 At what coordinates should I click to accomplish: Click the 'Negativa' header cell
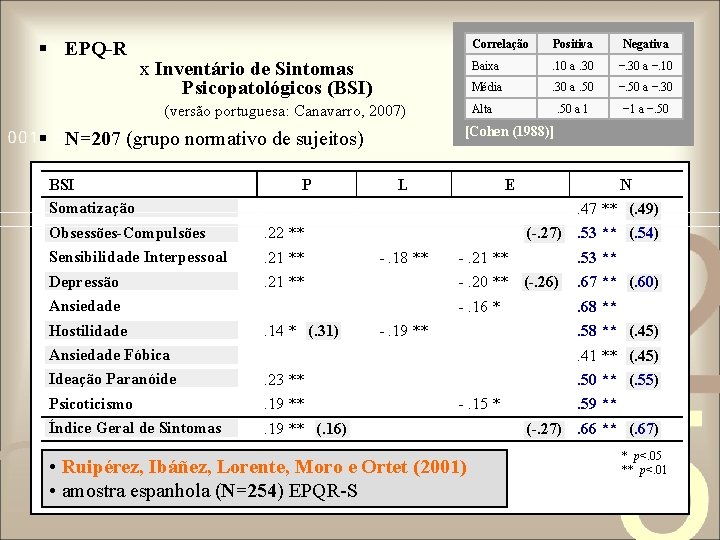[645, 44]
